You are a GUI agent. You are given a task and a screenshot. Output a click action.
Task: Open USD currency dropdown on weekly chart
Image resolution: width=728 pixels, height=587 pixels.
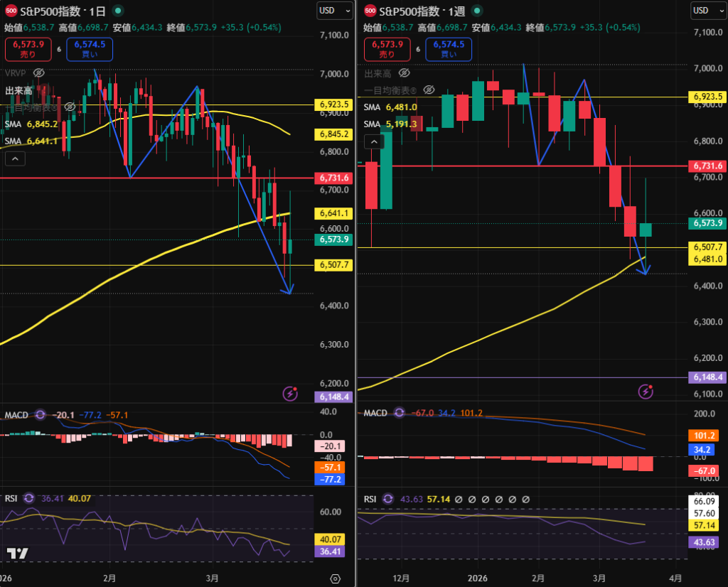click(x=710, y=10)
